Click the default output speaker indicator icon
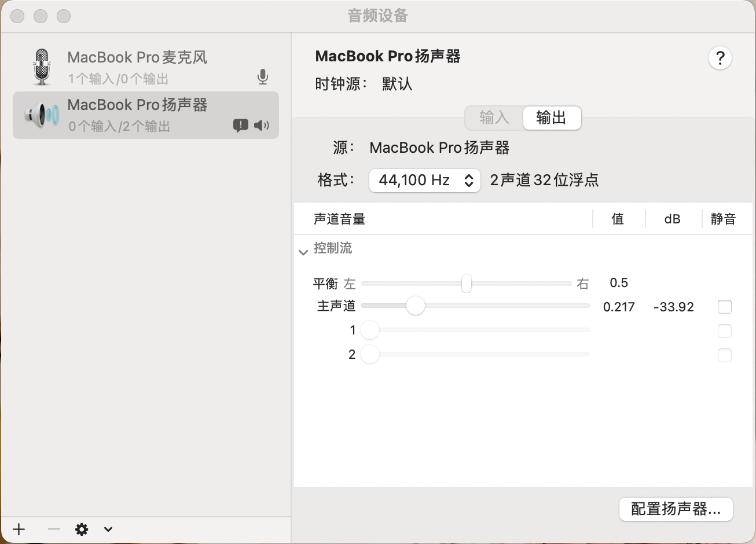Screen dimensions: 756x544 (x=262, y=125)
